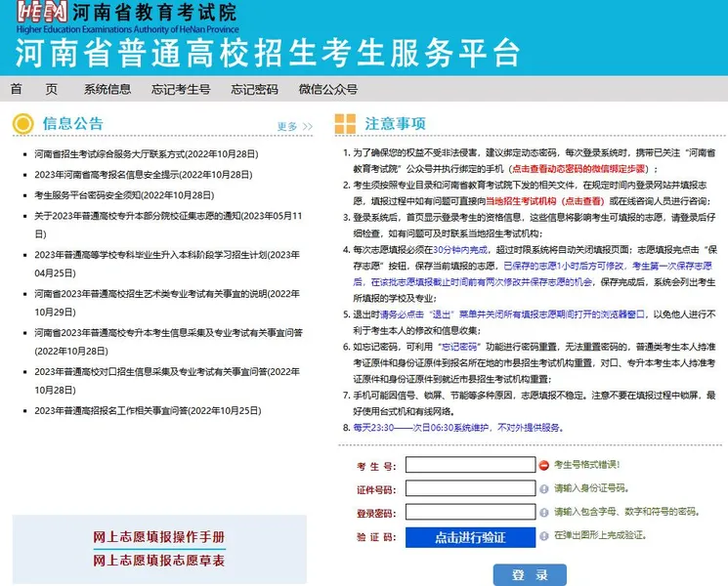Open 专升本考生信息采集及专业考试有关事宜问答 announcement
The height and width of the screenshot is (586, 728).
point(168,342)
